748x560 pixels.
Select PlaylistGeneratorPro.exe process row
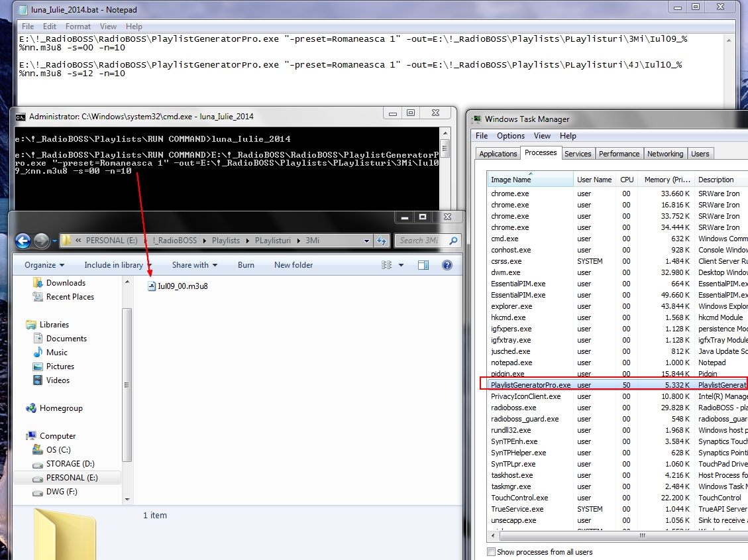click(x=616, y=385)
